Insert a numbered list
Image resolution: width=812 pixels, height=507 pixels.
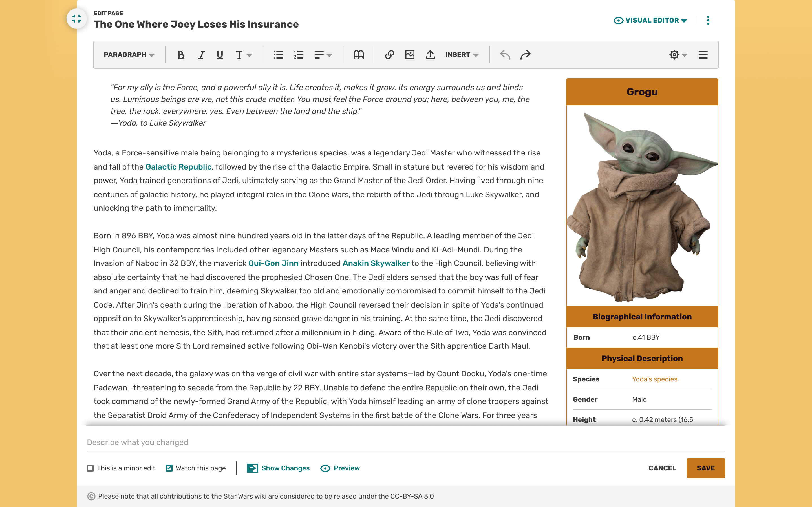(x=298, y=55)
